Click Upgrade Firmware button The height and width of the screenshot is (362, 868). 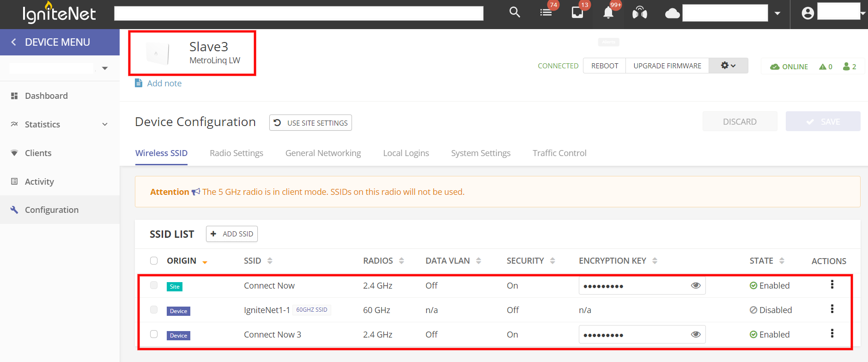pyautogui.click(x=667, y=66)
